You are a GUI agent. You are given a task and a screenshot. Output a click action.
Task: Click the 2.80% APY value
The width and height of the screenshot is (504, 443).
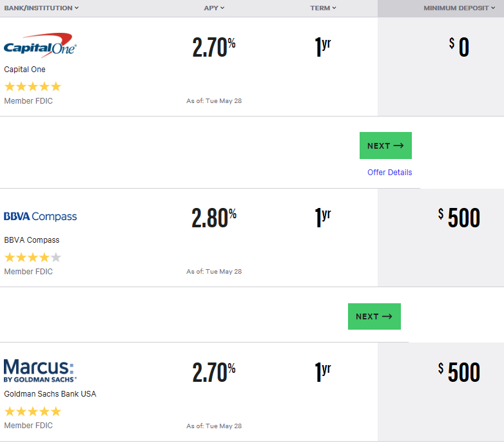click(x=213, y=218)
